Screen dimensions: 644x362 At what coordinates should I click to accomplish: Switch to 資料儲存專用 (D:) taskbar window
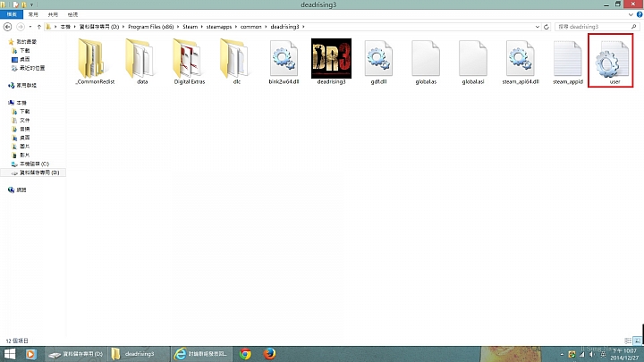(x=75, y=354)
